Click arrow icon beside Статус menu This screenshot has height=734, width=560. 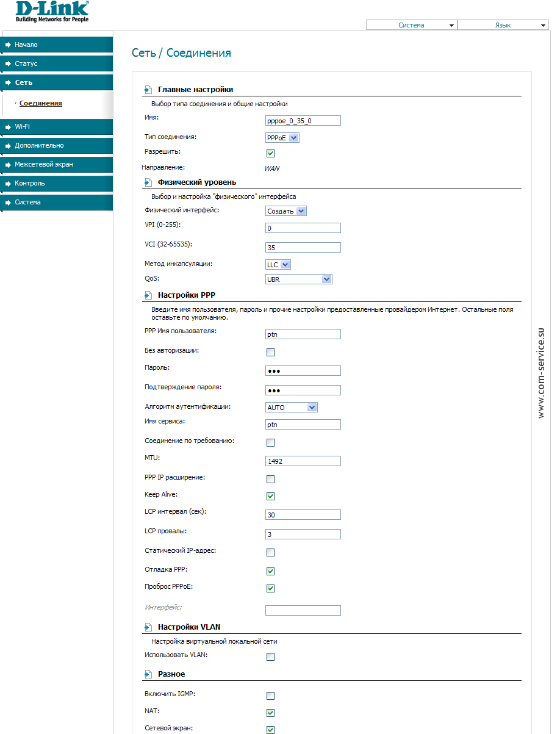pyautogui.click(x=7, y=64)
